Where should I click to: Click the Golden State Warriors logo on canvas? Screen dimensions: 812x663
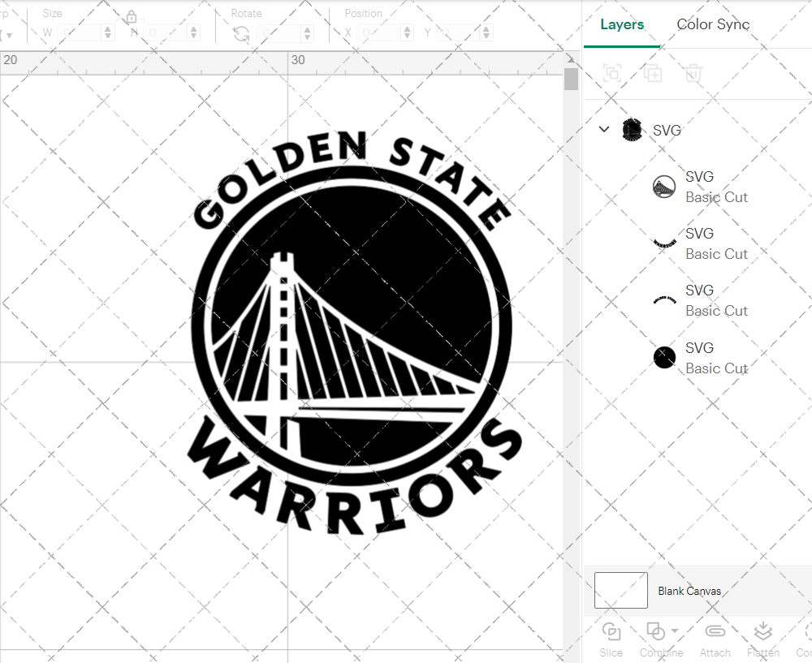pos(354,331)
